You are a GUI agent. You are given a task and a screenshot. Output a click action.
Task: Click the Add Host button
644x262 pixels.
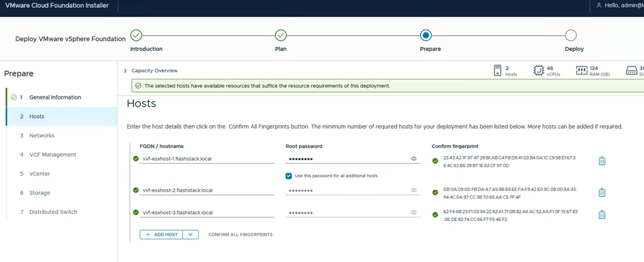click(x=161, y=235)
